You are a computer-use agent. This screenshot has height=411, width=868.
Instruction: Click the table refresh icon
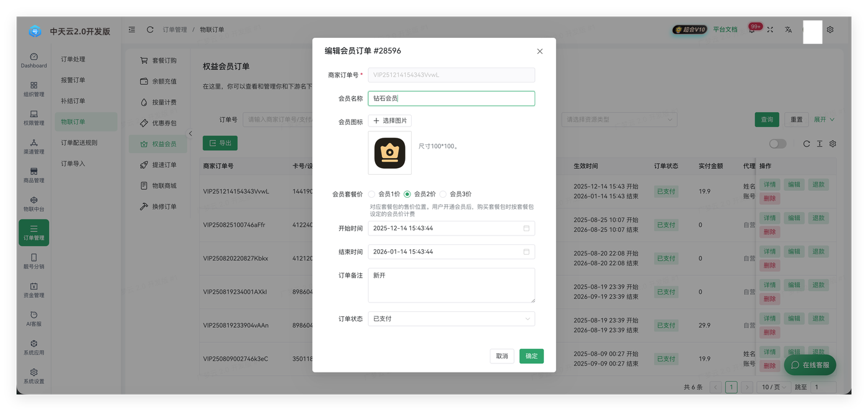tap(807, 143)
